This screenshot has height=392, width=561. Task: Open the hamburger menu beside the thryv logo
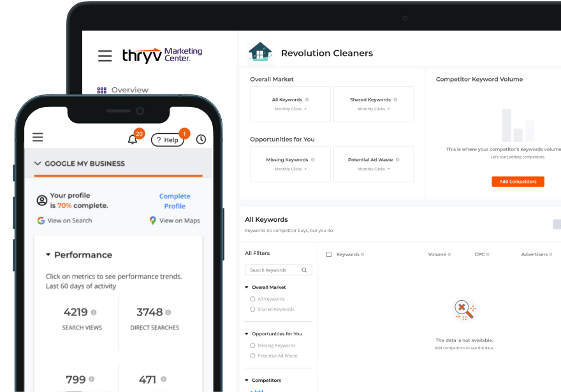coord(105,56)
